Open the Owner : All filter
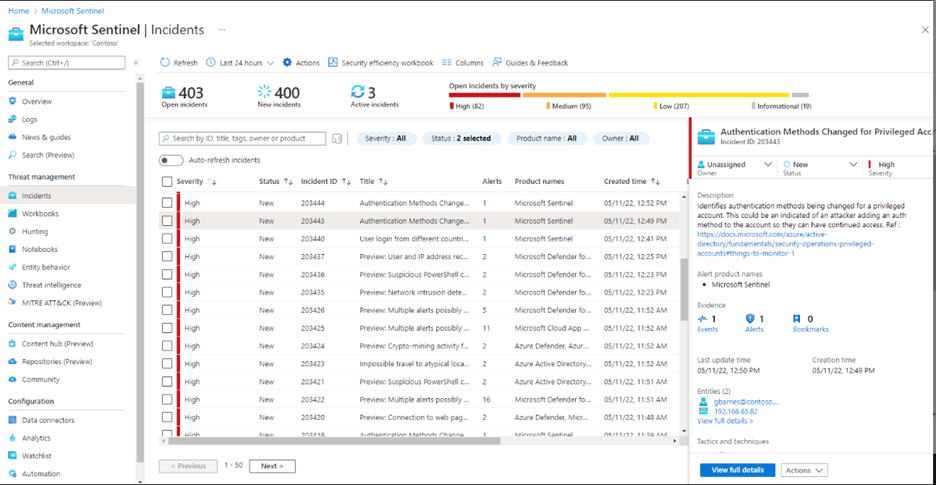The width and height of the screenshot is (936, 485). pos(621,139)
